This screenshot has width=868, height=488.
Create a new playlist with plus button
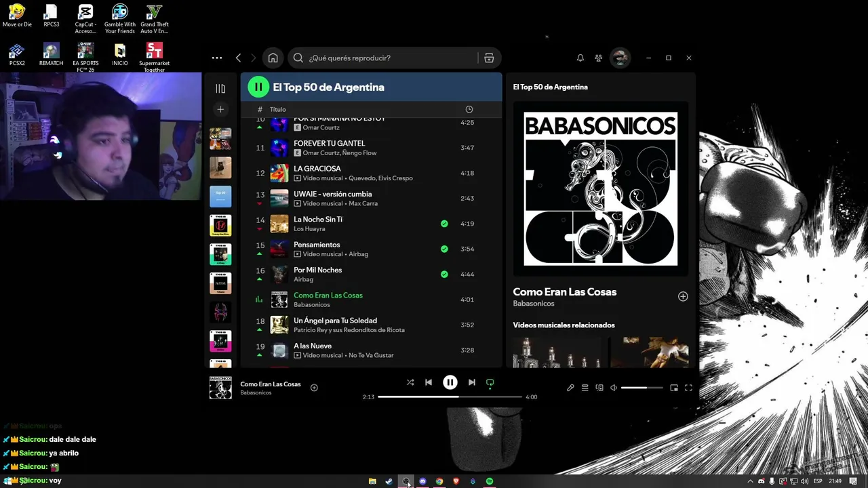tap(220, 109)
